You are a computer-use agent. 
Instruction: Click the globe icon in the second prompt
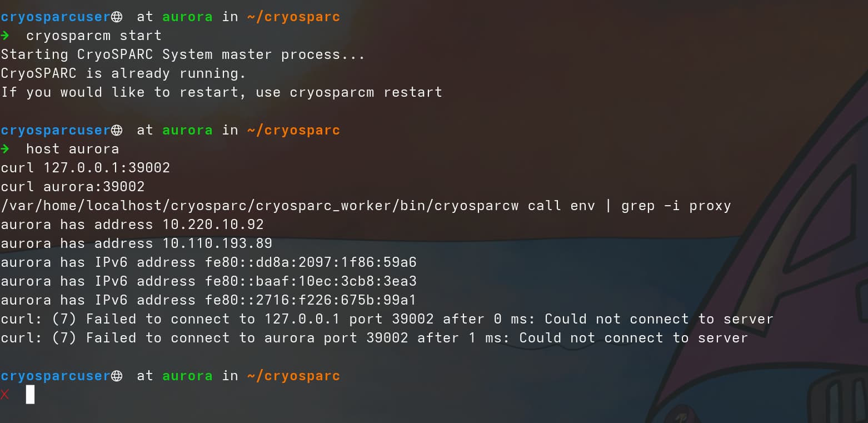(117, 130)
